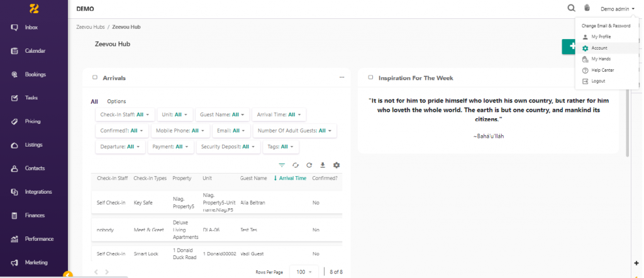Viewport: 644px width, 278px height.
Task: Sort by Check-In Staff column header
Action: [x=112, y=178]
